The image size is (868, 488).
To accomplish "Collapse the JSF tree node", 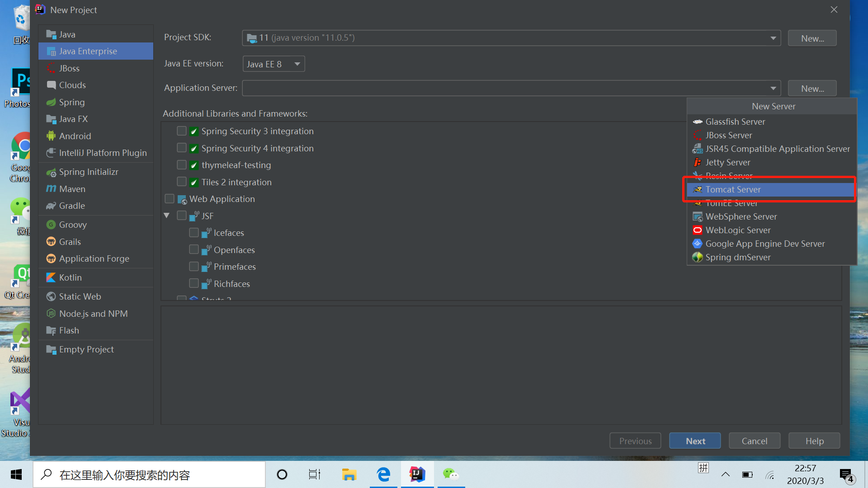I will 167,216.
